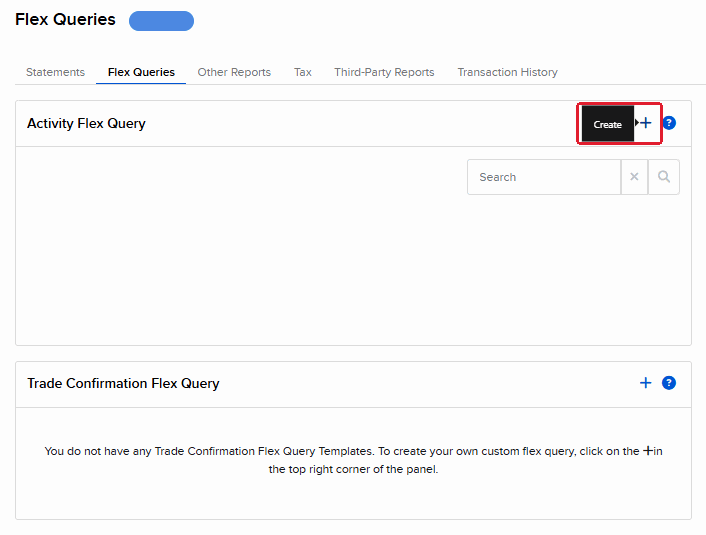Click the blue pill badge beside title
This screenshot has height=535, width=706.
pos(161,21)
